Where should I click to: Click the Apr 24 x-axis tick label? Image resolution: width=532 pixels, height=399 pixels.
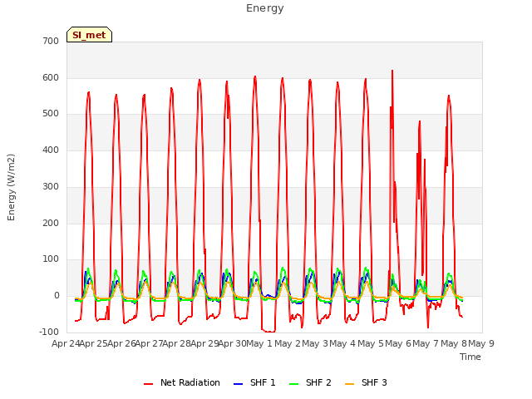click(x=66, y=343)
